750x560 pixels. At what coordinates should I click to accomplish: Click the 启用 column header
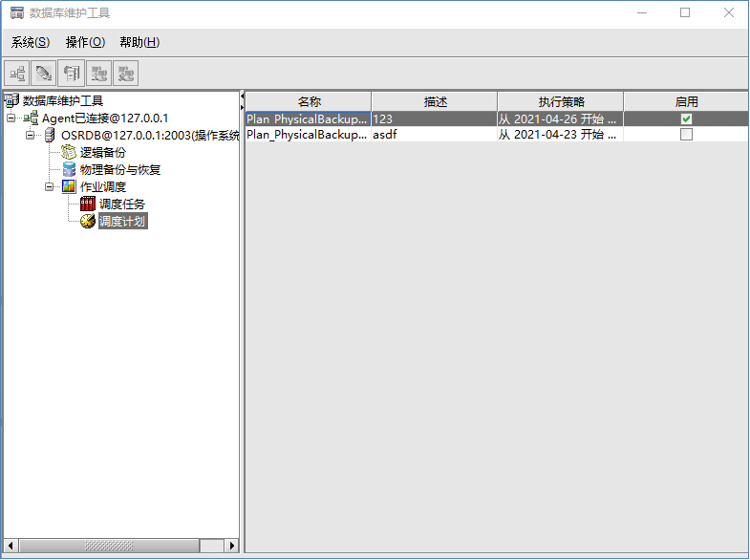[686, 101]
